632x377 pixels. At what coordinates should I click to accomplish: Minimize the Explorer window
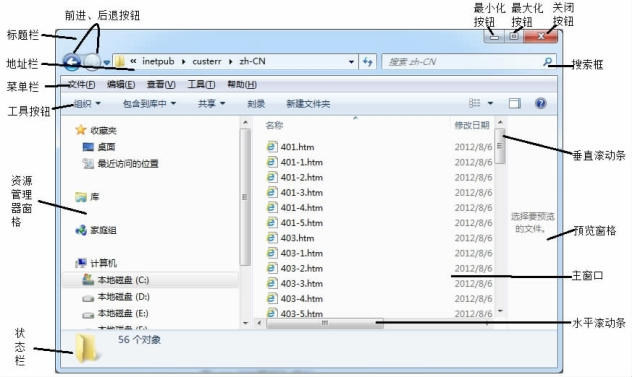click(x=494, y=36)
